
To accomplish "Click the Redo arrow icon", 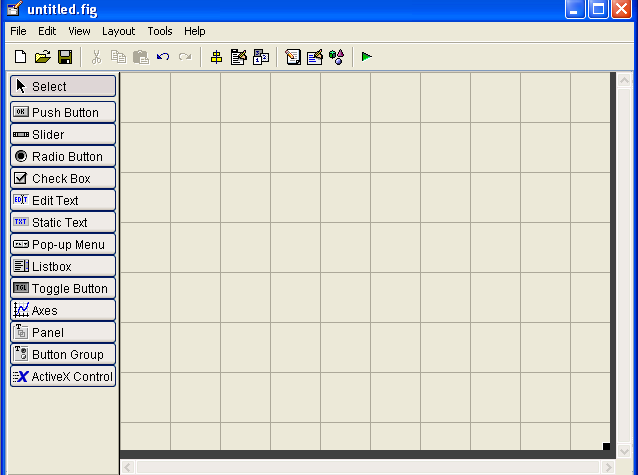I will [x=185, y=57].
